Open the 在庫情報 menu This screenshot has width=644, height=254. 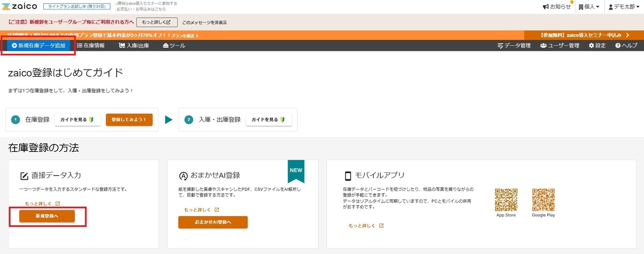click(91, 45)
